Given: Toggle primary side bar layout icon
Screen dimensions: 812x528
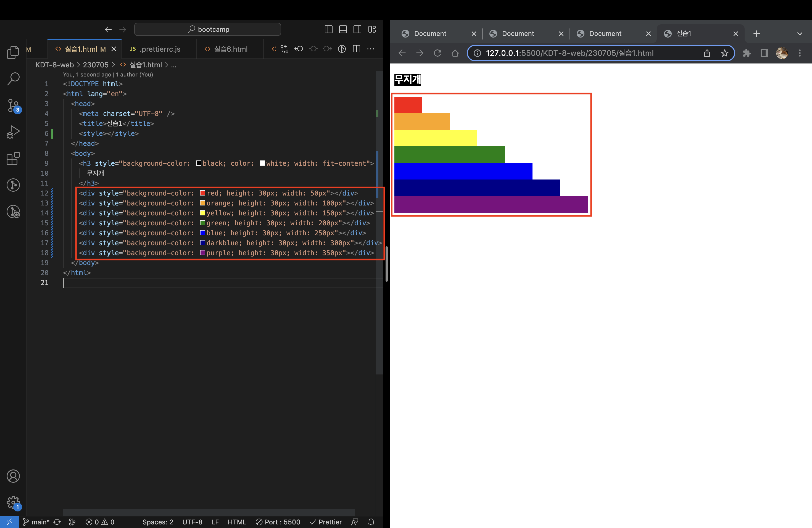Looking at the screenshot, I should point(329,30).
